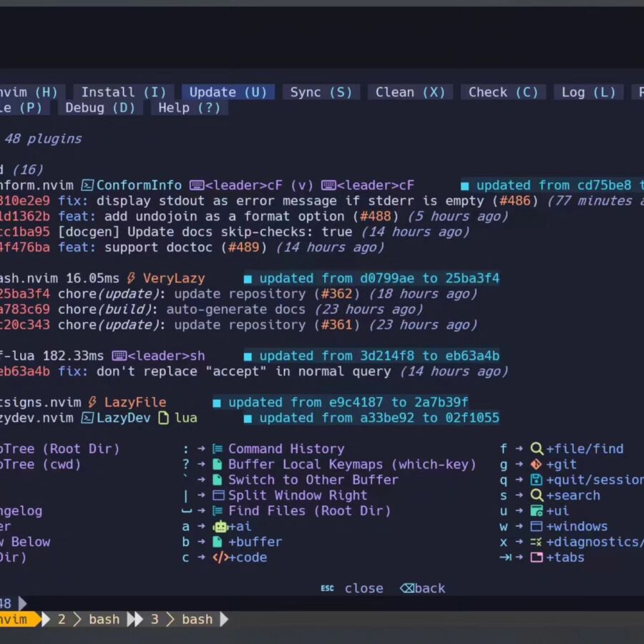Viewport: 644px width, 644px height.
Task: Click the a key label for +ai
Action: [185, 527]
